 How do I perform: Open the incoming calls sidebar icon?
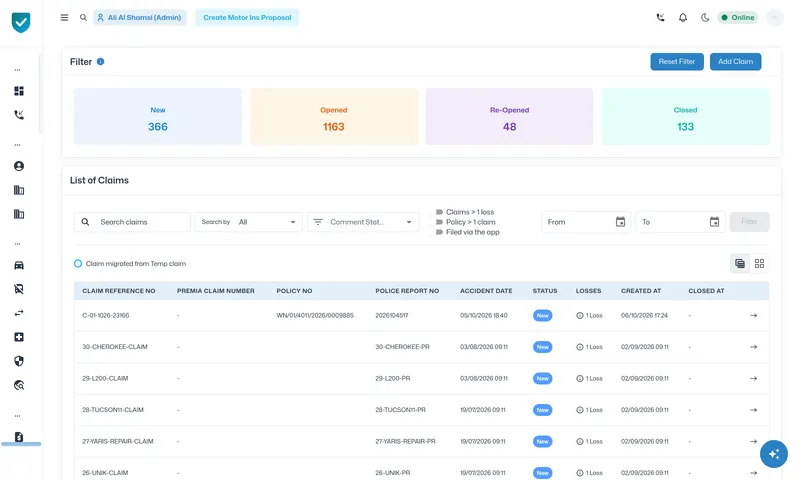[19, 115]
